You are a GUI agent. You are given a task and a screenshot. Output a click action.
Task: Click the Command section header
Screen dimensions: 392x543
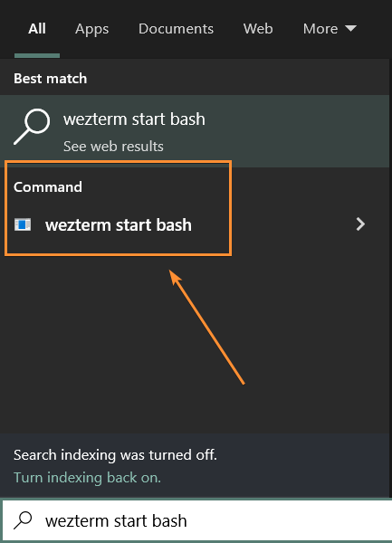click(x=48, y=187)
